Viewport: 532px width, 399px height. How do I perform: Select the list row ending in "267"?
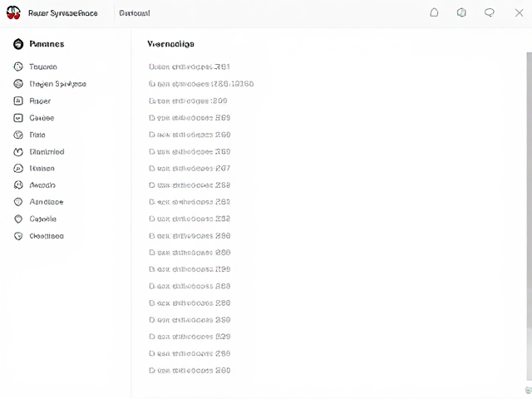coord(190,168)
